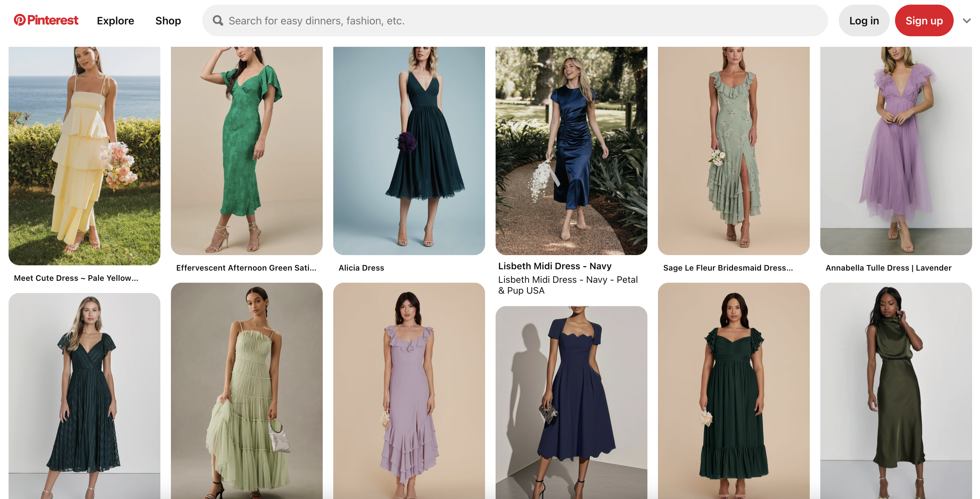Open the lavender tulle dress image
Viewport: 980px width, 499px height.
(x=896, y=151)
